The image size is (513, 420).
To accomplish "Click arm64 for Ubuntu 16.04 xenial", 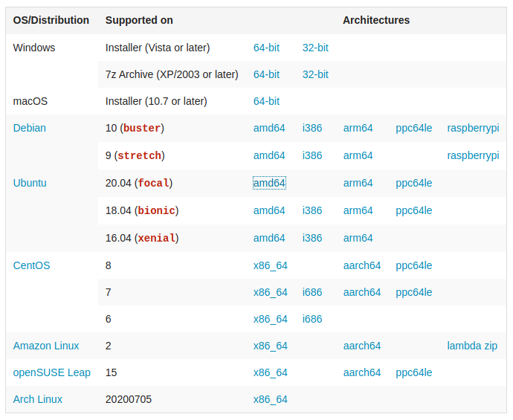I will tap(358, 238).
